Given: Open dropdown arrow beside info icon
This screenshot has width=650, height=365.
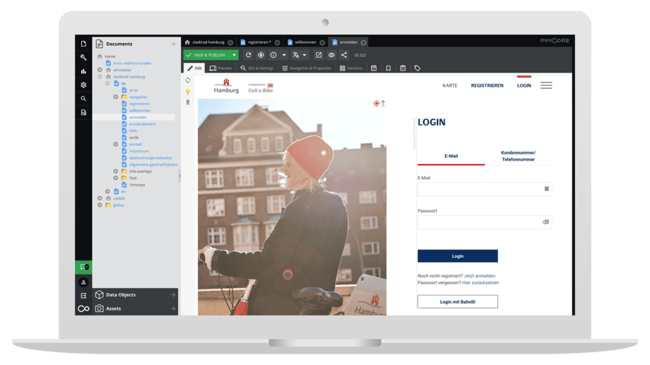Looking at the screenshot, I should click(284, 55).
